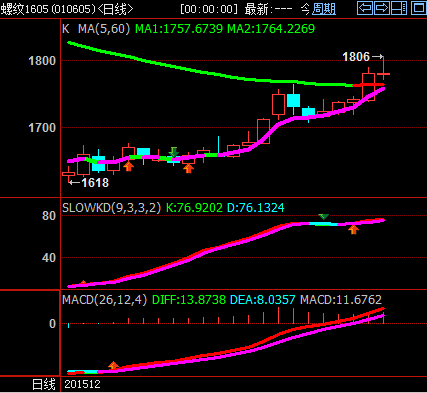Click the orange up arrow in MACD panel
This screenshot has width=427, height=393.
click(x=113, y=365)
